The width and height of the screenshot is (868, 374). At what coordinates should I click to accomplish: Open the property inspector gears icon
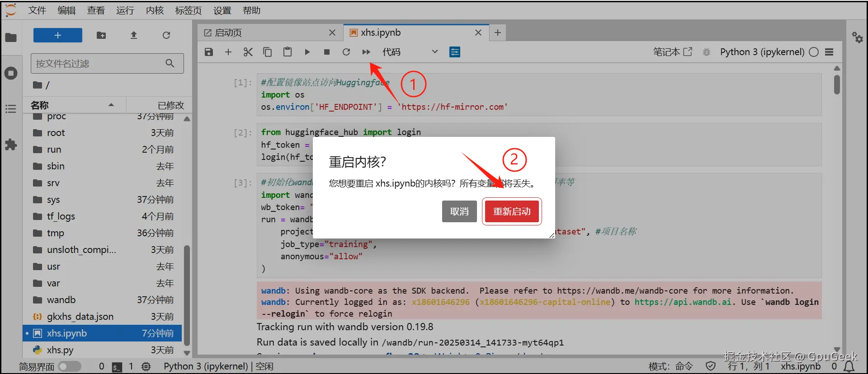coord(857,37)
